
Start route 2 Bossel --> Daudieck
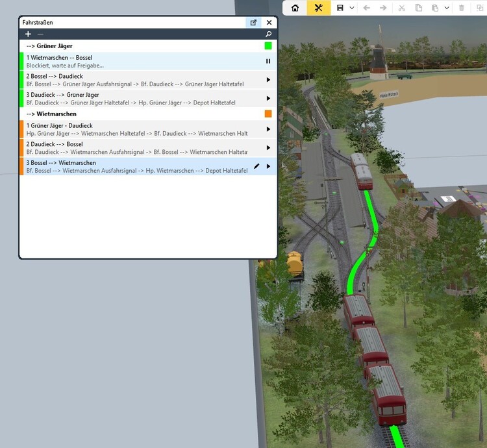[x=268, y=80]
